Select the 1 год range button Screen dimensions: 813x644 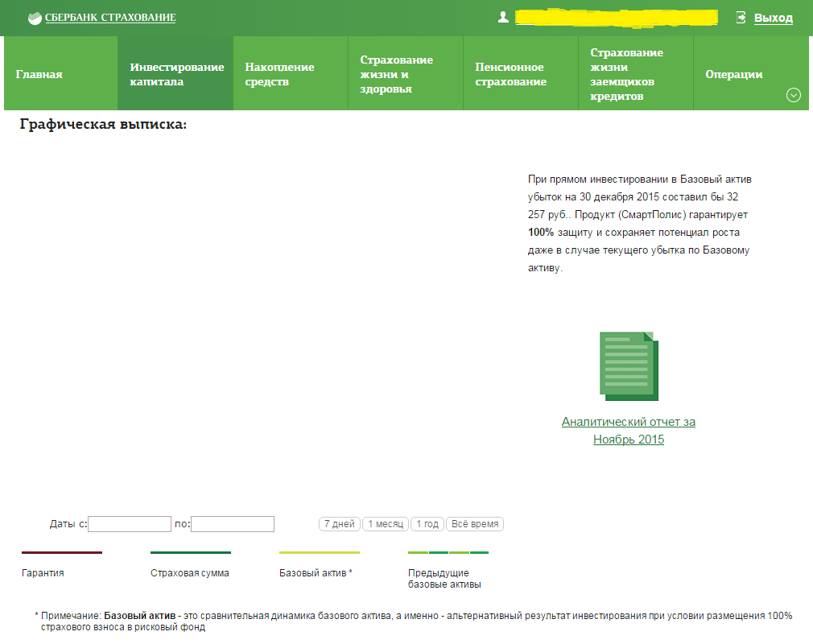(427, 524)
